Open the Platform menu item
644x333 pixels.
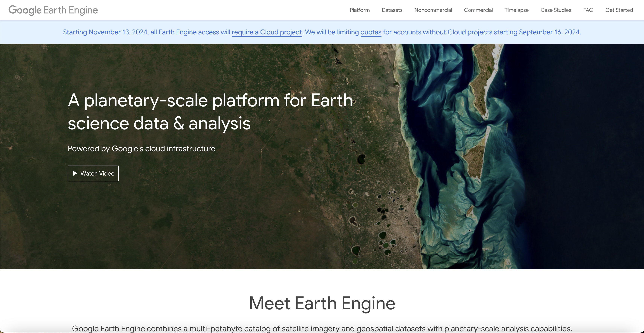[359, 10]
